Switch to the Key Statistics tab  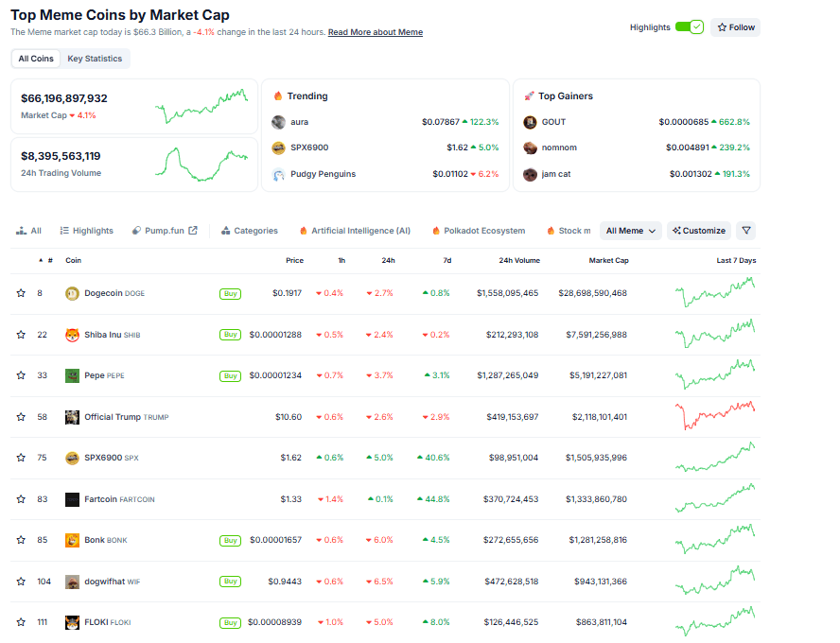95,58
